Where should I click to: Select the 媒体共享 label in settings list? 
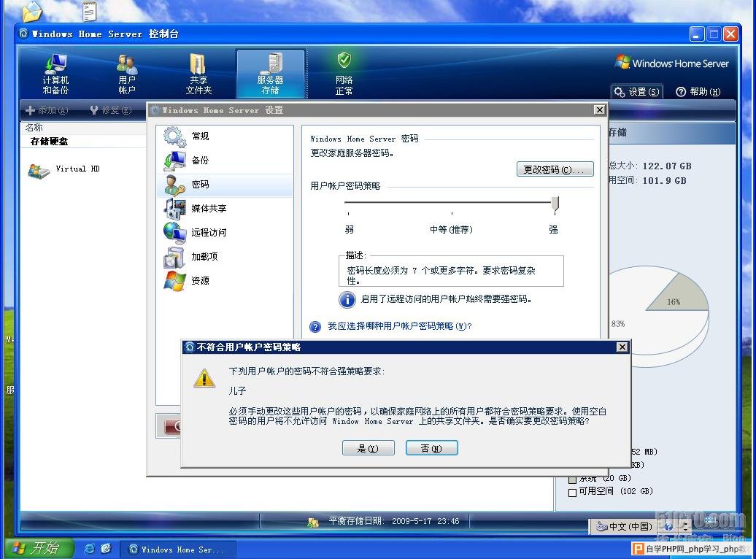[x=209, y=209]
